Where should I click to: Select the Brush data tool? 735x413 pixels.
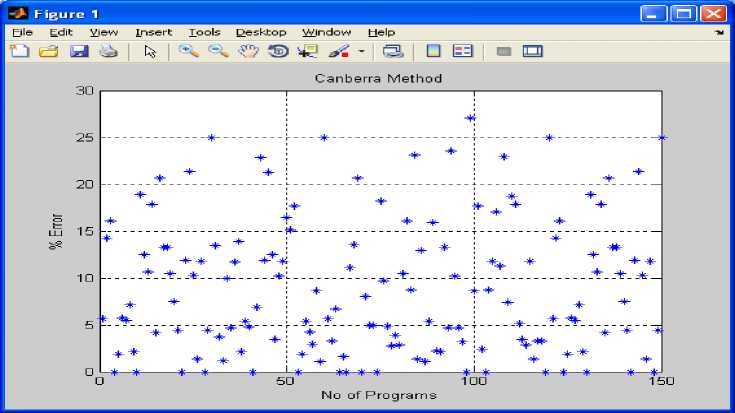(339, 51)
